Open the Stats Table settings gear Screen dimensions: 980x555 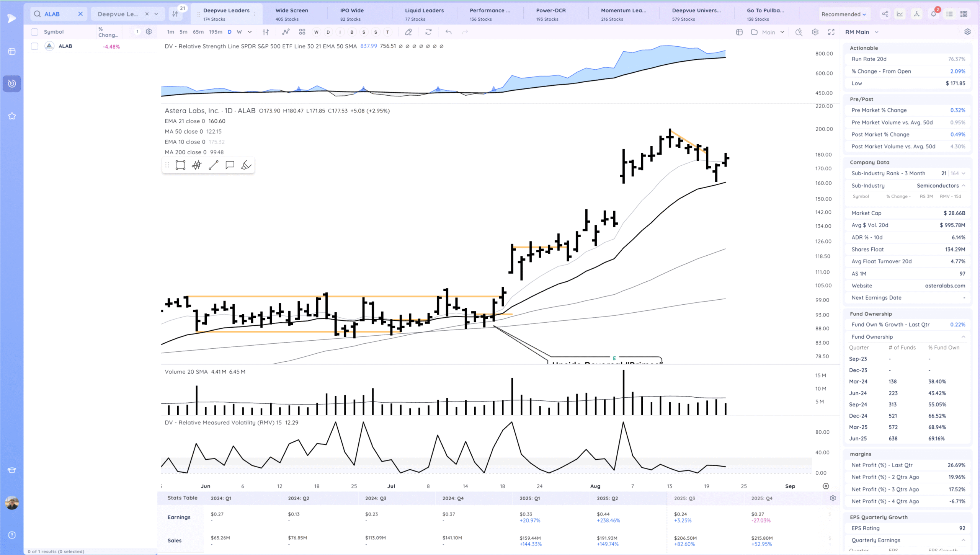(833, 498)
